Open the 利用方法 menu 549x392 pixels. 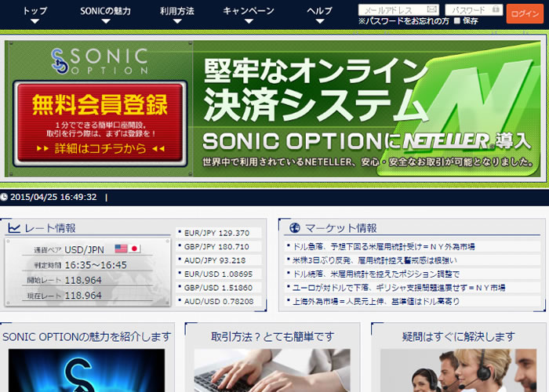pyautogui.click(x=177, y=11)
